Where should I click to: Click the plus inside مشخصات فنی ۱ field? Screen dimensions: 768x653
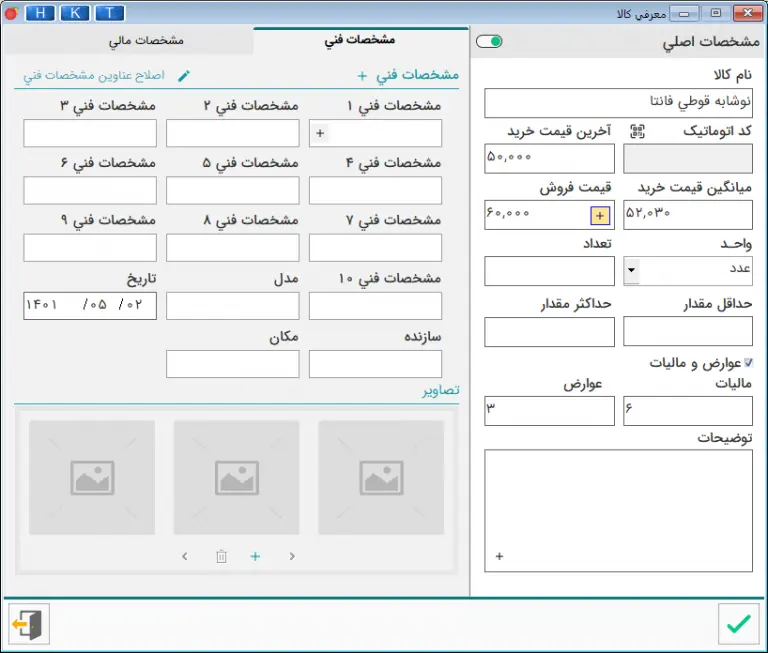pos(320,133)
